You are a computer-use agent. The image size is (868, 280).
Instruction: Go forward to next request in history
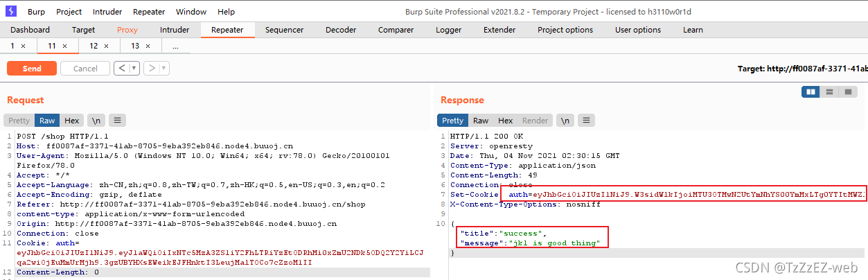coord(150,69)
